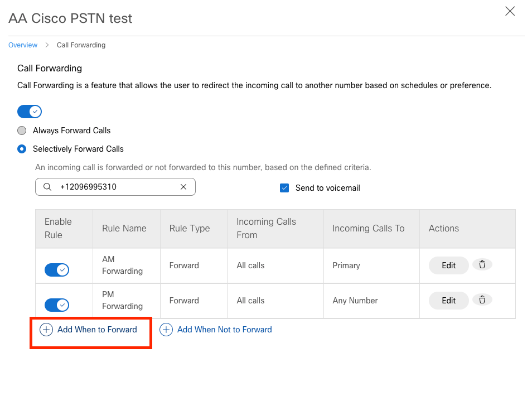Click the magnifier icon in number field
This screenshot has width=532, height=406.
tap(47, 187)
